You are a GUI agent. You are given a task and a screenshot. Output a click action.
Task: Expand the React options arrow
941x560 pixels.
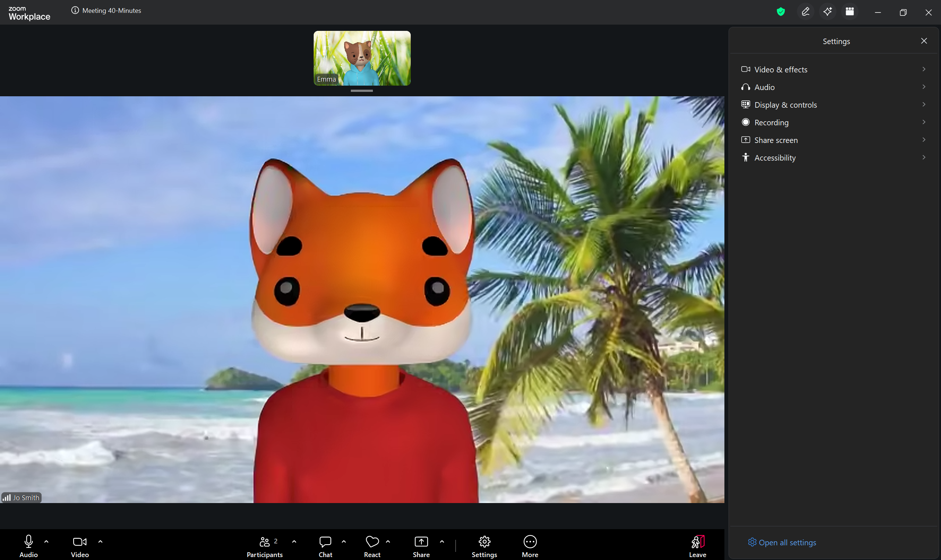tap(388, 541)
